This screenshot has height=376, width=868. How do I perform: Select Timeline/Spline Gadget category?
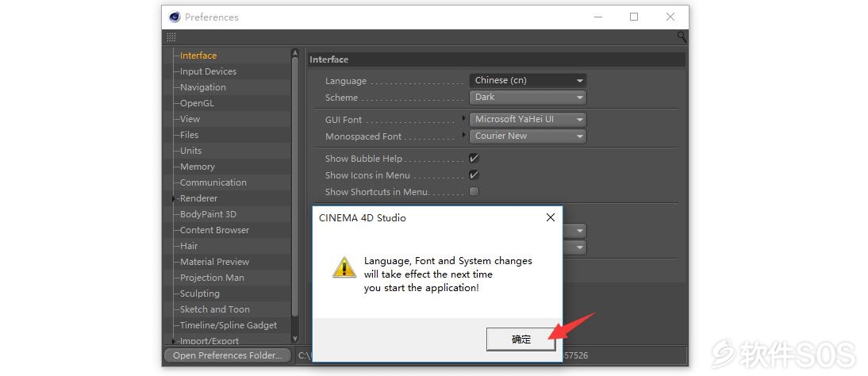pyautogui.click(x=228, y=325)
